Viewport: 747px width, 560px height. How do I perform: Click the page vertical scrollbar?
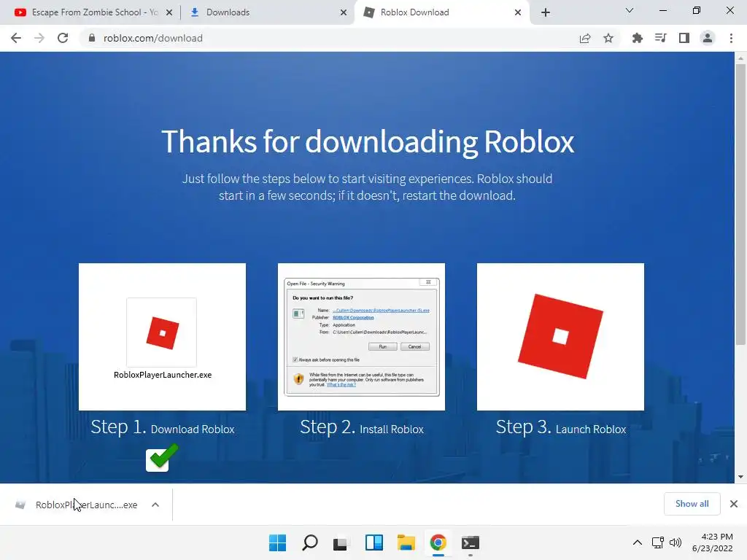coord(740,205)
